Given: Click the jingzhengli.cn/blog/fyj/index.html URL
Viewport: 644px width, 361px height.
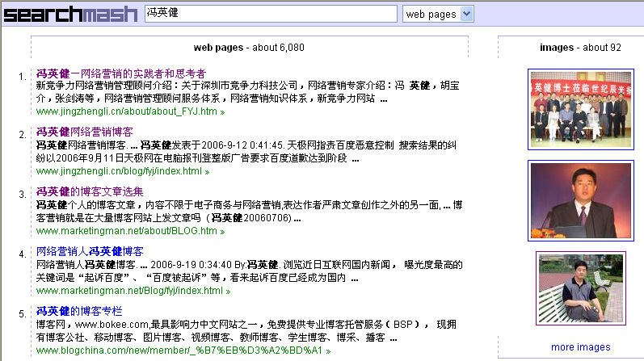Looking at the screenshot, I should click(x=119, y=171).
